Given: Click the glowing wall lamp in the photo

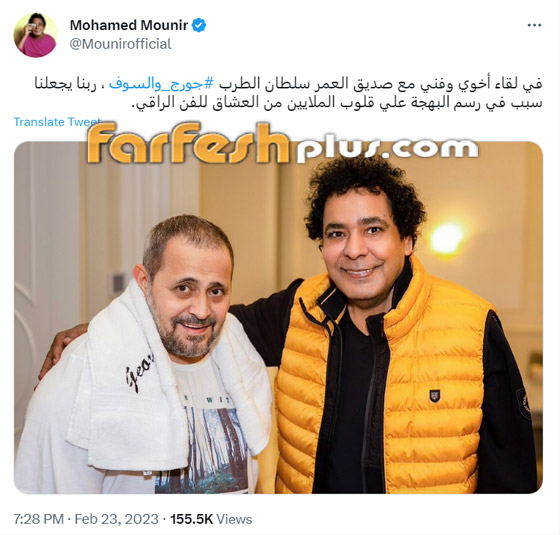Looking at the screenshot, I should pyautogui.click(x=446, y=239).
